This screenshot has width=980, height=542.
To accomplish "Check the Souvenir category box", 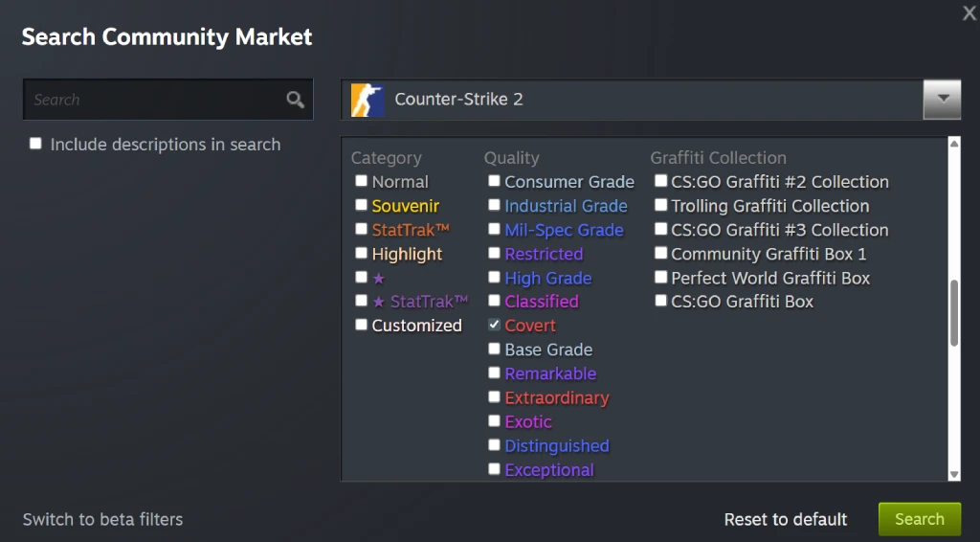I will [x=361, y=205].
